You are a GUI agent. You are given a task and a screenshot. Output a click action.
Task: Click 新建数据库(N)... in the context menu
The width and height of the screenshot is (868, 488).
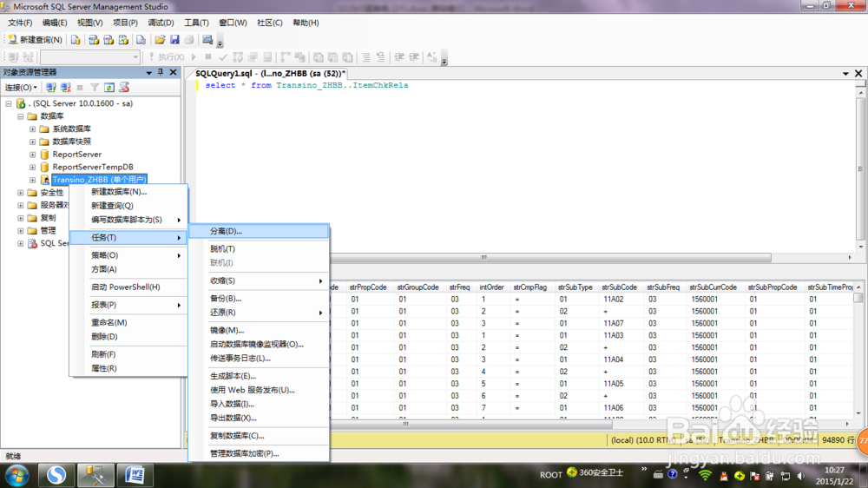(x=128, y=192)
